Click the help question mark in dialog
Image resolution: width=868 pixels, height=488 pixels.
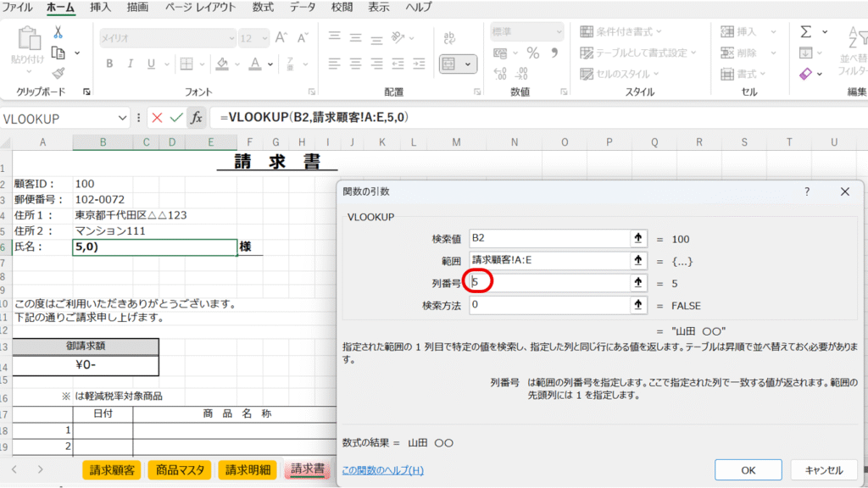click(806, 192)
